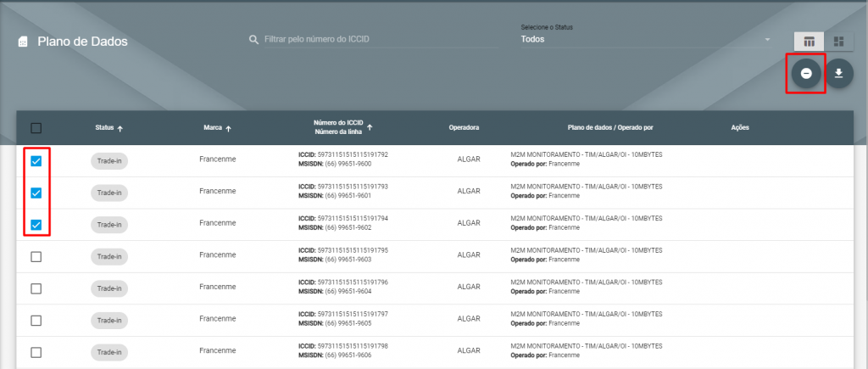Open the Selecione o Status dropdown
The image size is (868, 369).
(646, 39)
